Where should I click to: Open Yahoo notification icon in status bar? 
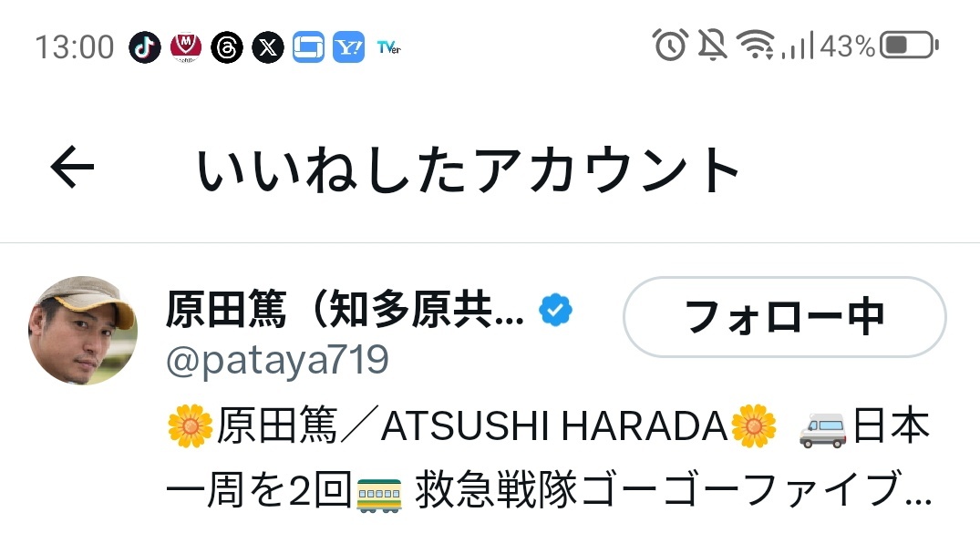[x=349, y=47]
